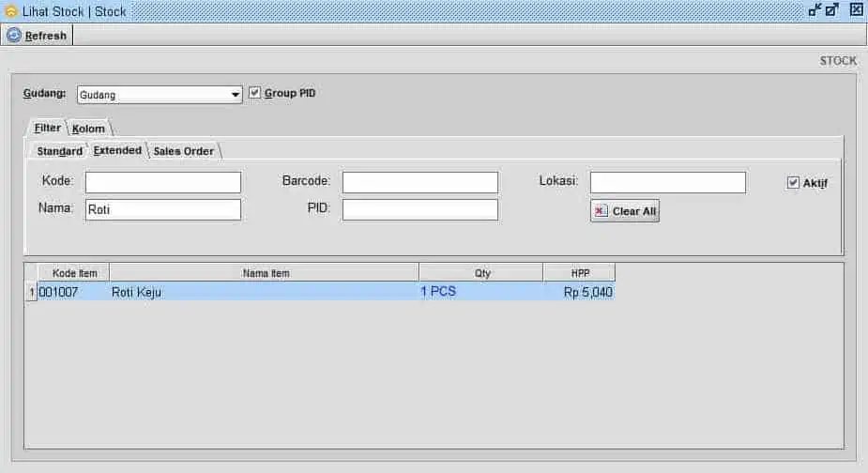Click the app icon in the title bar

pos(10,11)
